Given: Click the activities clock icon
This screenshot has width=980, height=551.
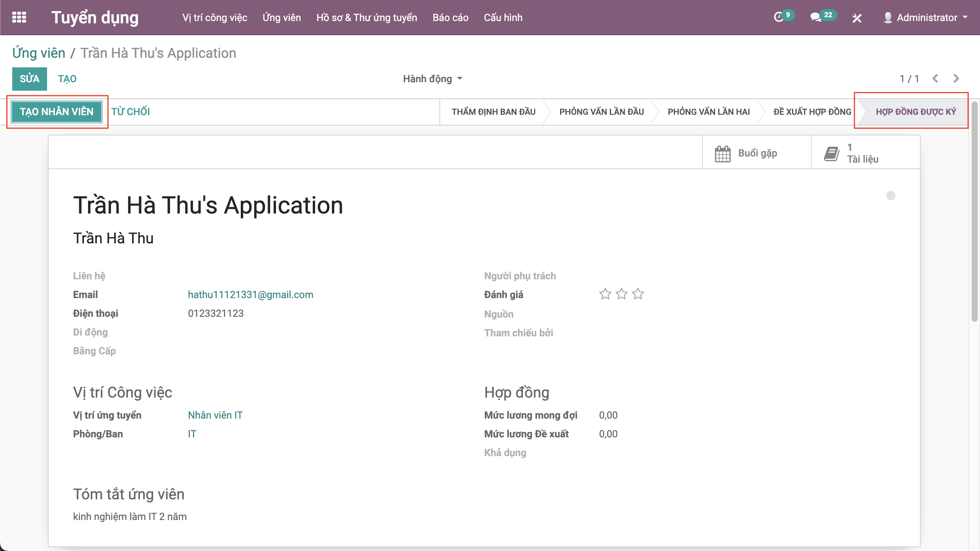Looking at the screenshot, I should (x=779, y=18).
